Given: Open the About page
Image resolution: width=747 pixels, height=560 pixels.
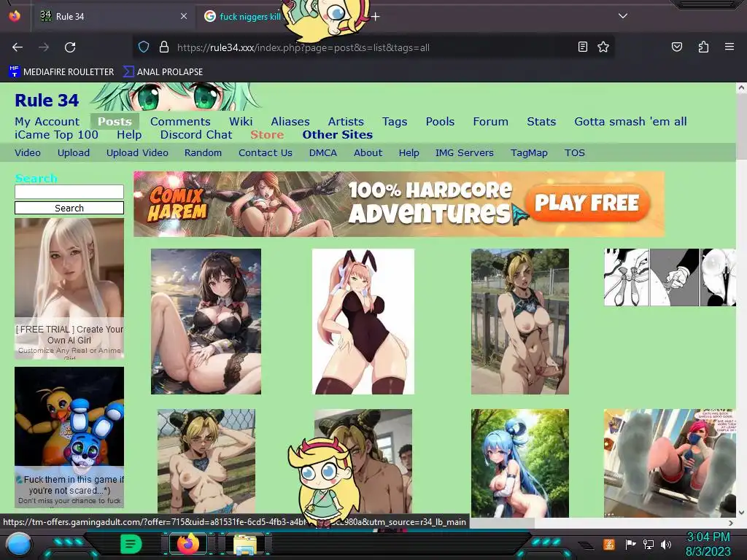Looking at the screenshot, I should [368, 153].
